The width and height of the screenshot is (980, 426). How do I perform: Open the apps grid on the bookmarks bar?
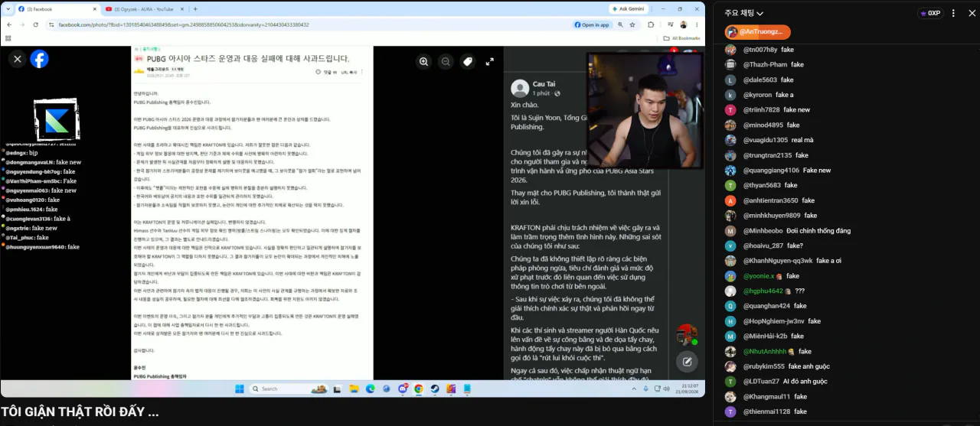[x=8, y=37]
